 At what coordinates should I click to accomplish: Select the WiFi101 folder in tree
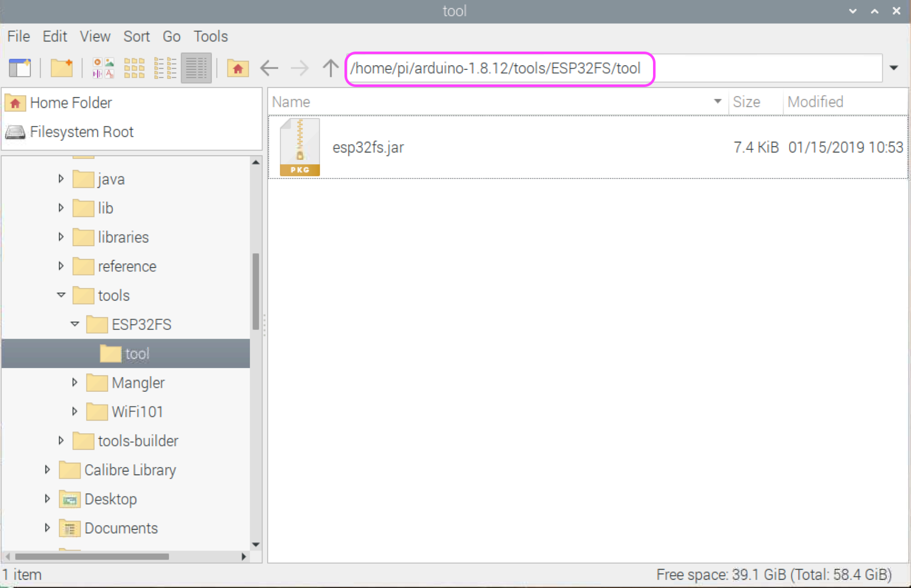click(124, 412)
